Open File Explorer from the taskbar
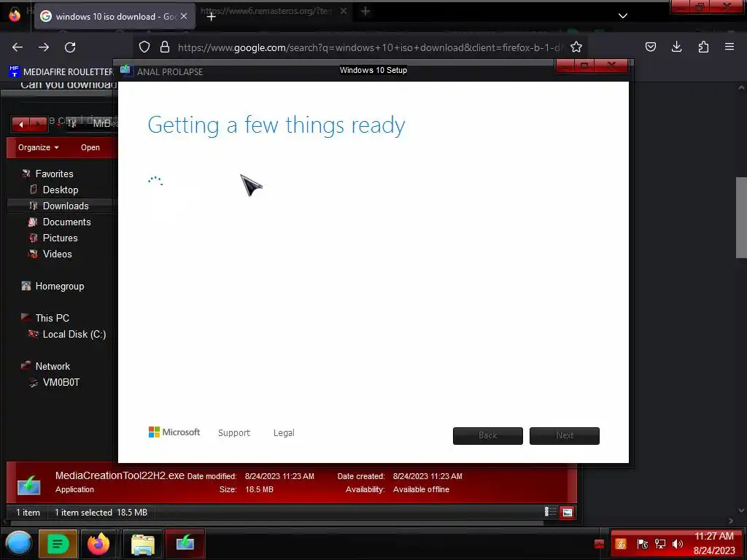The height and width of the screenshot is (560, 747). [x=142, y=544]
